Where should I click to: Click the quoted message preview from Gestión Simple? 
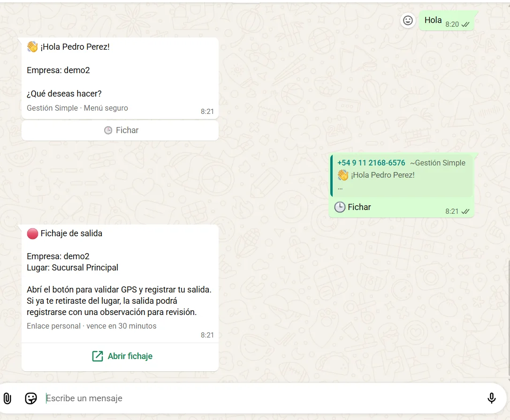[402, 175]
